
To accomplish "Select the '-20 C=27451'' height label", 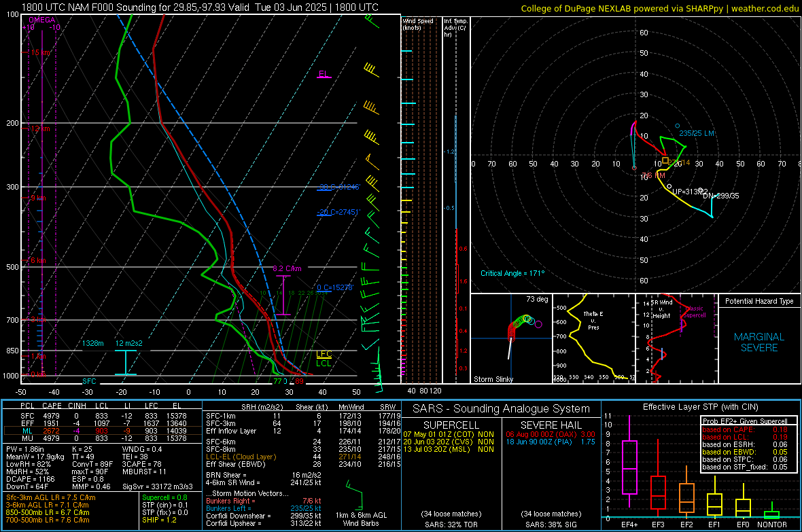I will click(x=338, y=212).
